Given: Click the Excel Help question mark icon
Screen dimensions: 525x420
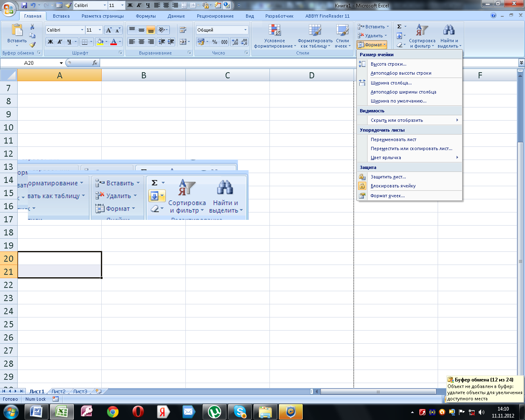Looking at the screenshot, I should pyautogui.click(x=493, y=16).
